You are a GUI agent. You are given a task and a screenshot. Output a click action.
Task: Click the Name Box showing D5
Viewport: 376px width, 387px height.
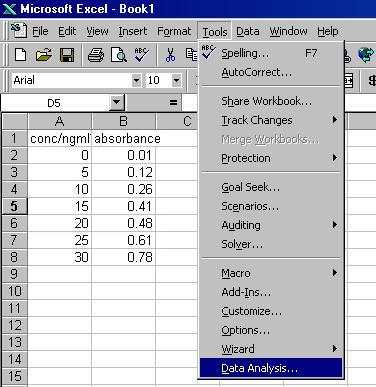pyautogui.click(x=55, y=103)
